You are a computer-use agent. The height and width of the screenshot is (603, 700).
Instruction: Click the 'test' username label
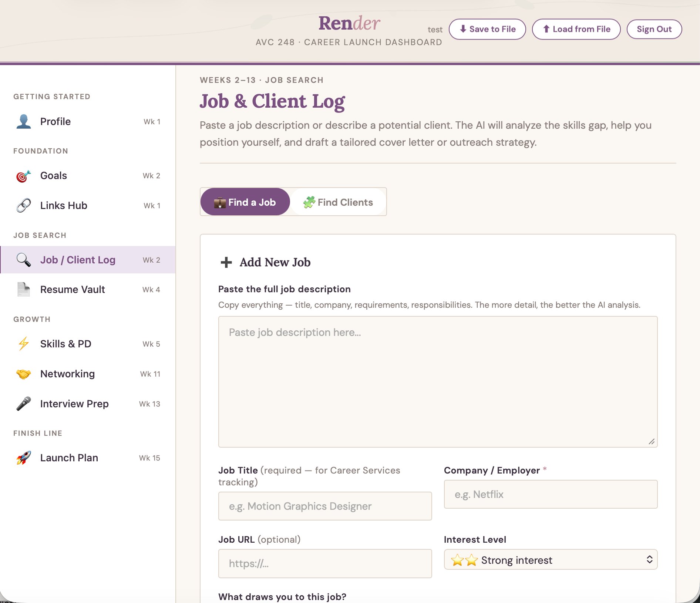pyautogui.click(x=435, y=30)
